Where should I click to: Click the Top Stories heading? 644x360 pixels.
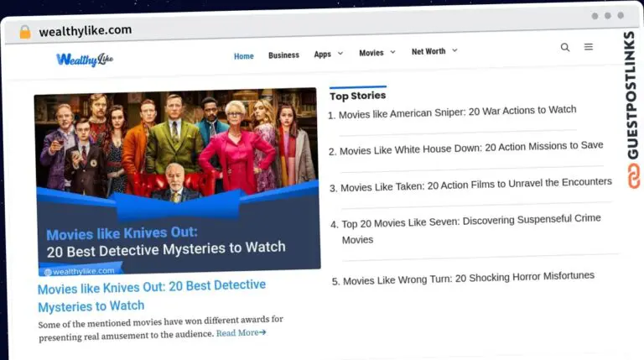click(x=358, y=96)
